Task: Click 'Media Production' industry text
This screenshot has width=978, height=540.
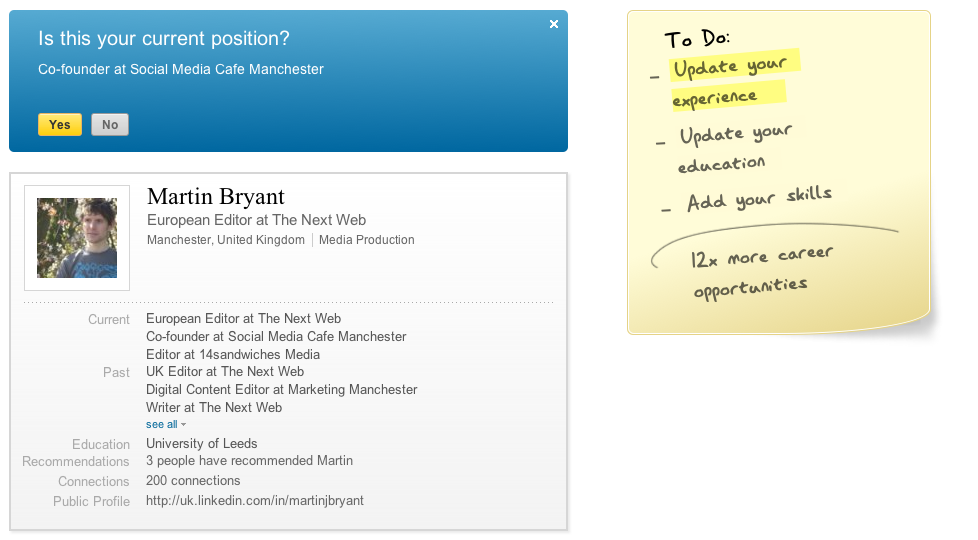Action: (x=367, y=240)
